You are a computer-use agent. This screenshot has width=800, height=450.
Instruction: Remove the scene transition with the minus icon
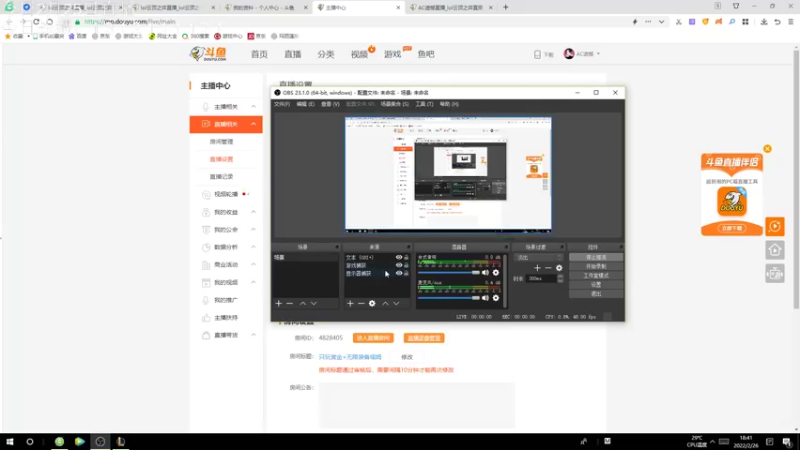point(548,268)
